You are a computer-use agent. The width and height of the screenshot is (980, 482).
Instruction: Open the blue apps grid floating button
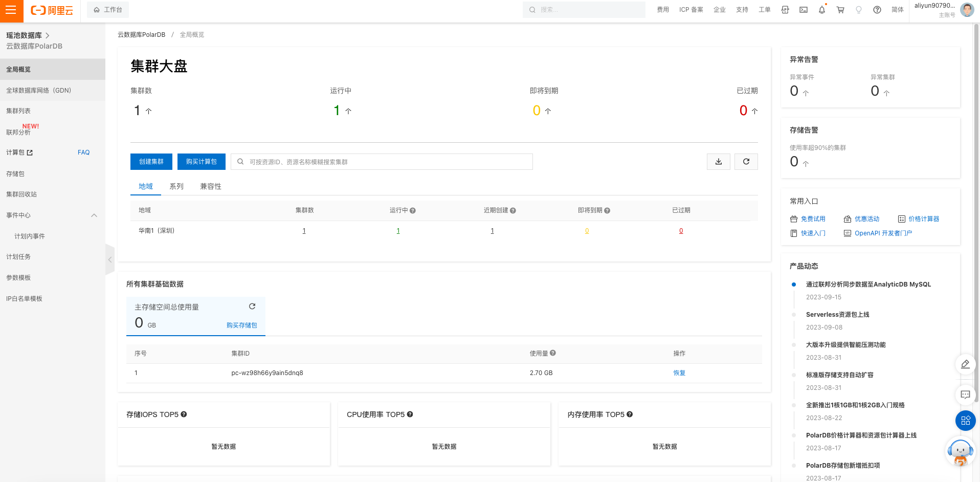[x=965, y=421]
